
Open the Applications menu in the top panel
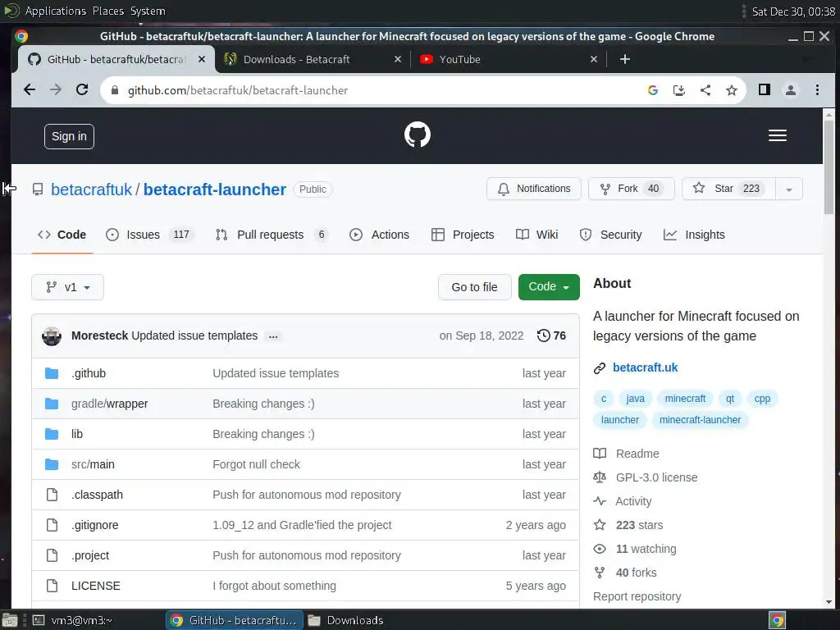coord(55,11)
